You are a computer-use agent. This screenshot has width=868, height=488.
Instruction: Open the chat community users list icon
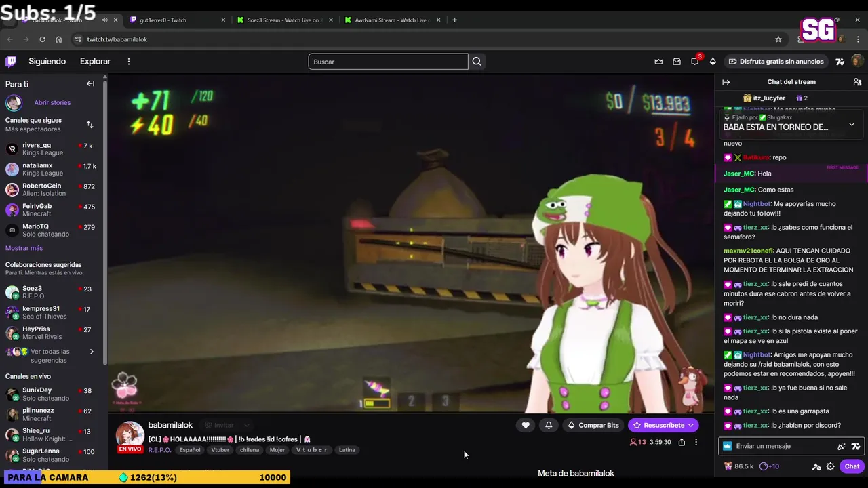pos(857,82)
